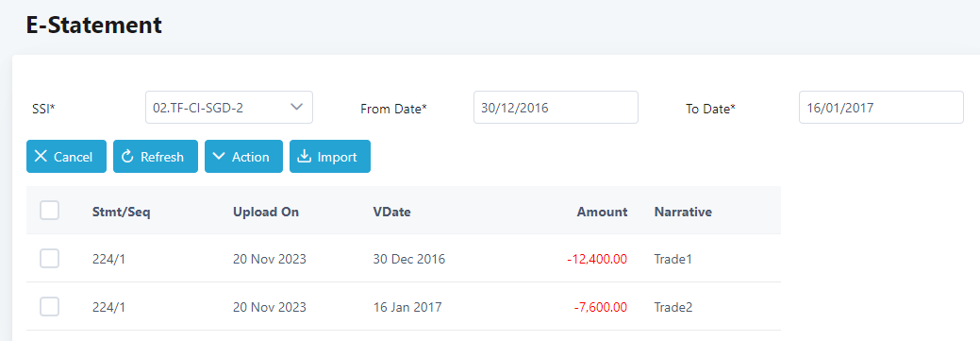Click the Narrative column header
Image resolution: width=980 pixels, height=341 pixels.
[x=683, y=212]
